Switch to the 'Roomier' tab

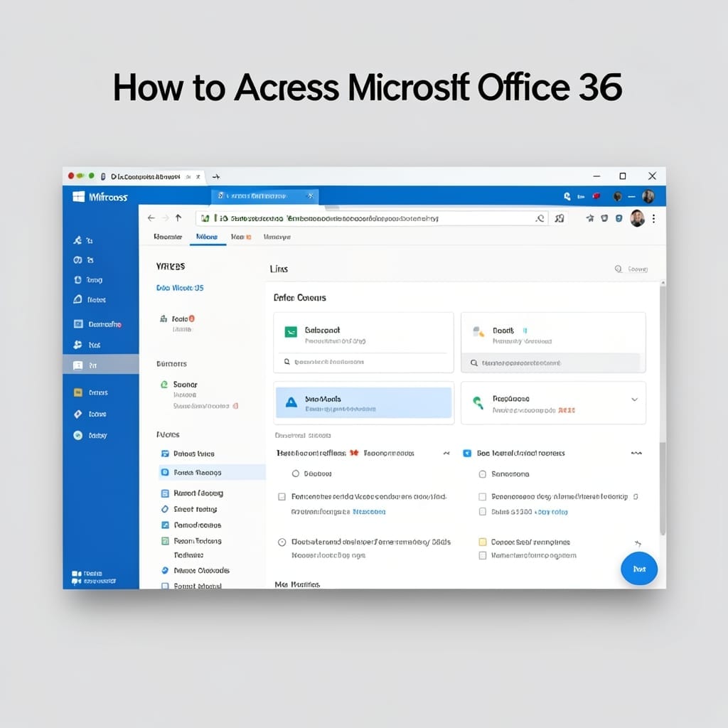pos(168,237)
